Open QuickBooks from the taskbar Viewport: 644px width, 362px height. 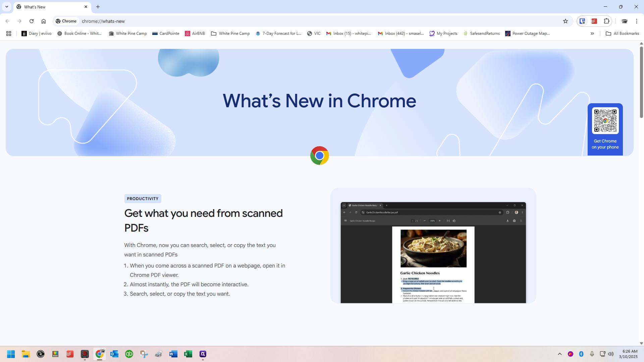tap(129, 354)
